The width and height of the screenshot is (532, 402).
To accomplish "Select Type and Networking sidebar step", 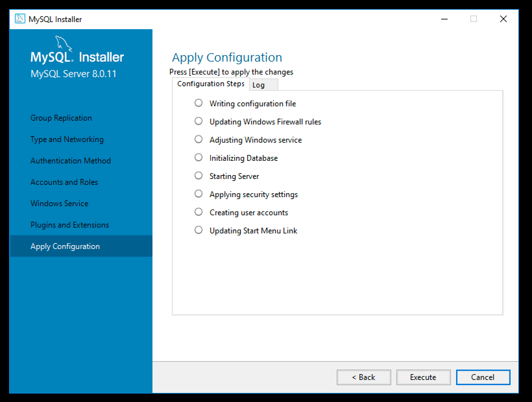I will click(67, 139).
